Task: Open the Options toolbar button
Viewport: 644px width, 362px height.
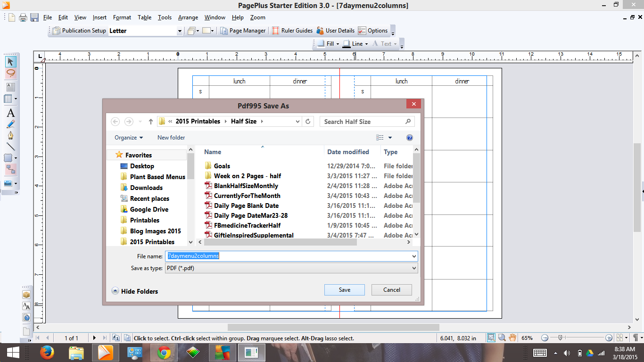Action: pyautogui.click(x=373, y=31)
